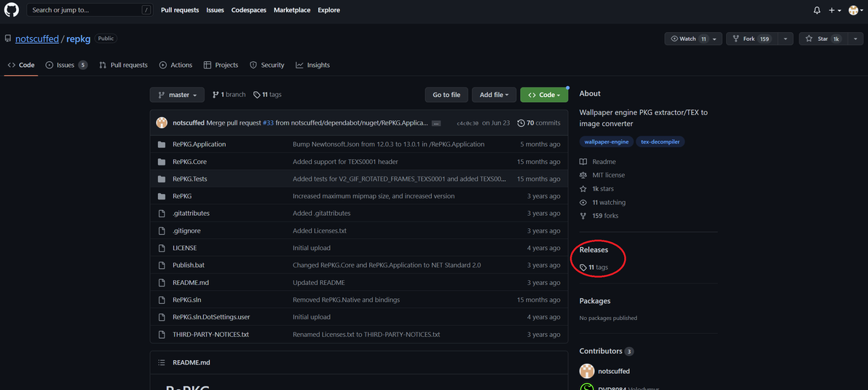
Task: Open the master branch dropdown
Action: click(x=178, y=95)
